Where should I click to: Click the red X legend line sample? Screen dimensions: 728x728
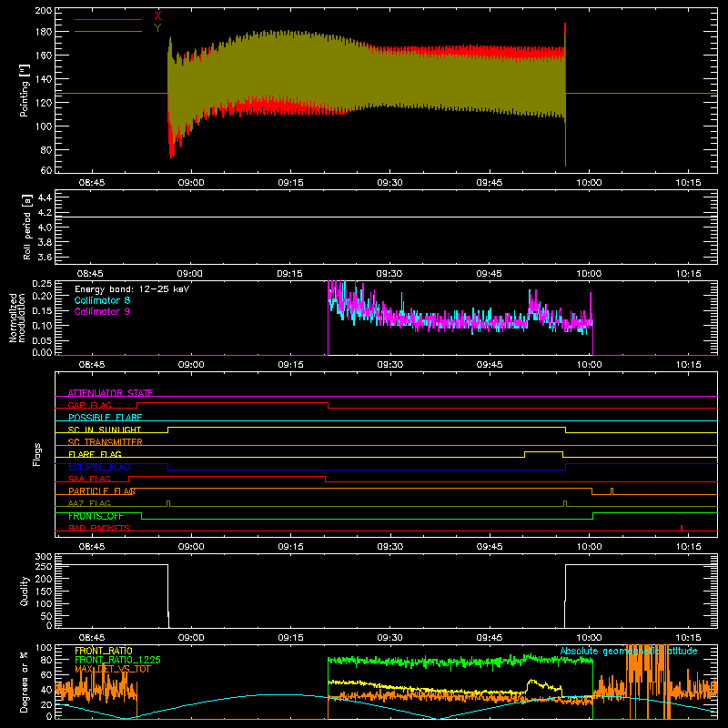[x=108, y=19]
